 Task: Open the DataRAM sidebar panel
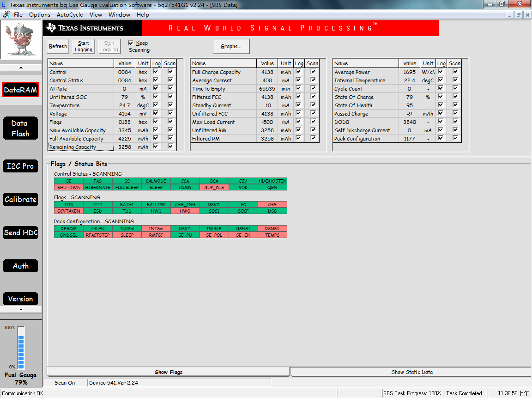(x=20, y=90)
